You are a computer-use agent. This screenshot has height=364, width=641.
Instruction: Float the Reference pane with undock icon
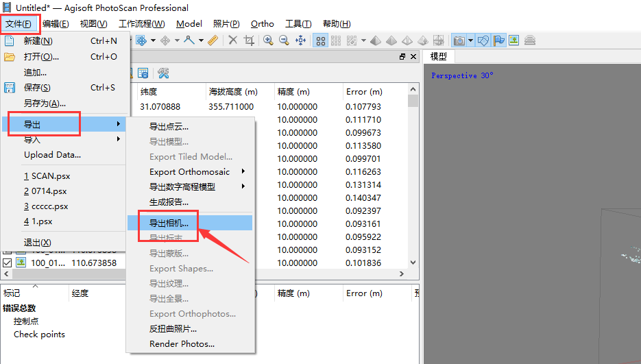click(x=402, y=56)
